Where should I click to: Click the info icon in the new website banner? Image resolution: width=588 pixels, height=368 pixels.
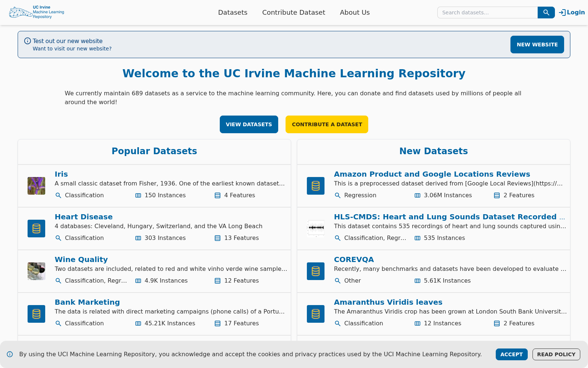coord(28,41)
